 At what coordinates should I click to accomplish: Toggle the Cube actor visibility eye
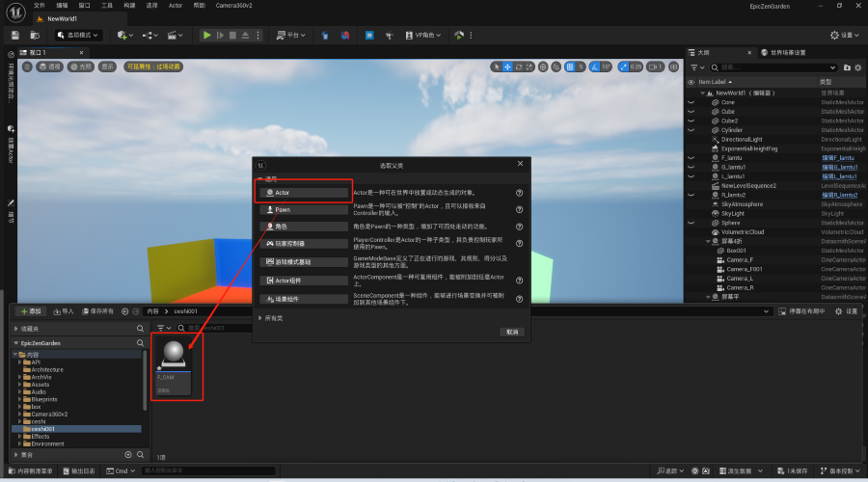[691, 112]
